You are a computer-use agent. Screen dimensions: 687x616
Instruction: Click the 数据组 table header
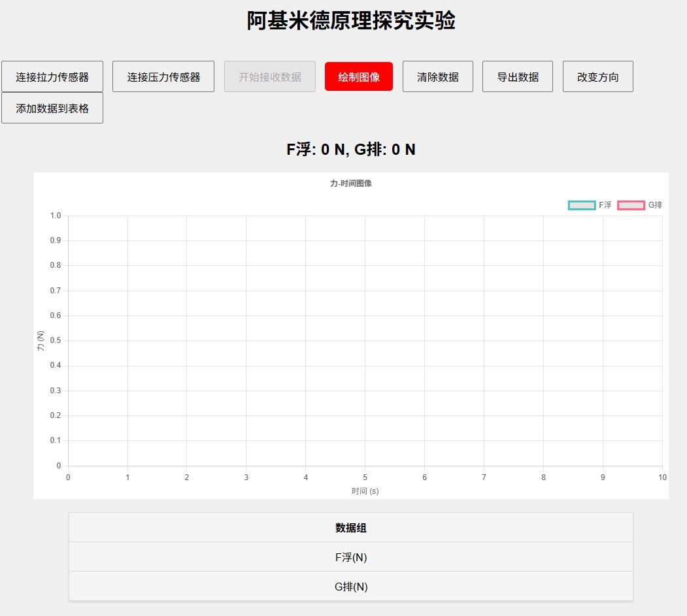350,527
